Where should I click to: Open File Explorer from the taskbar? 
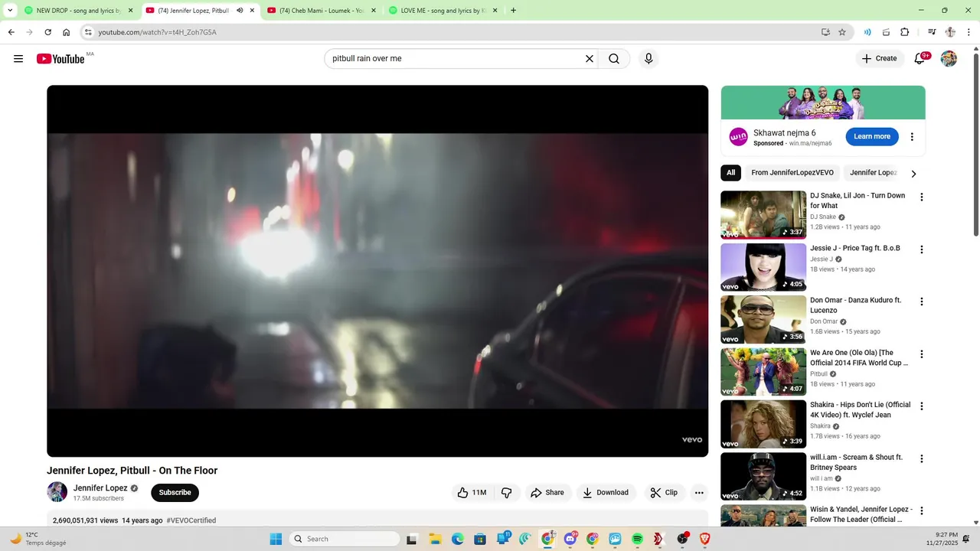[434, 539]
